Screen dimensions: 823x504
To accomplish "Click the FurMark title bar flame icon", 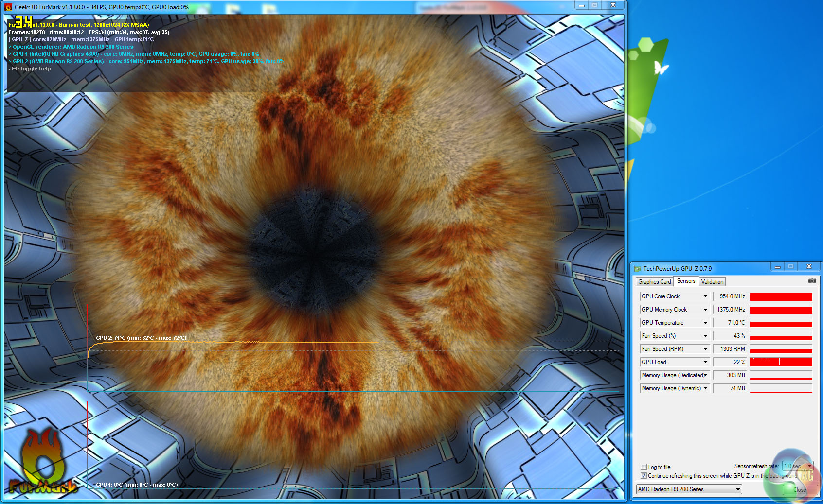I will (8, 7).
